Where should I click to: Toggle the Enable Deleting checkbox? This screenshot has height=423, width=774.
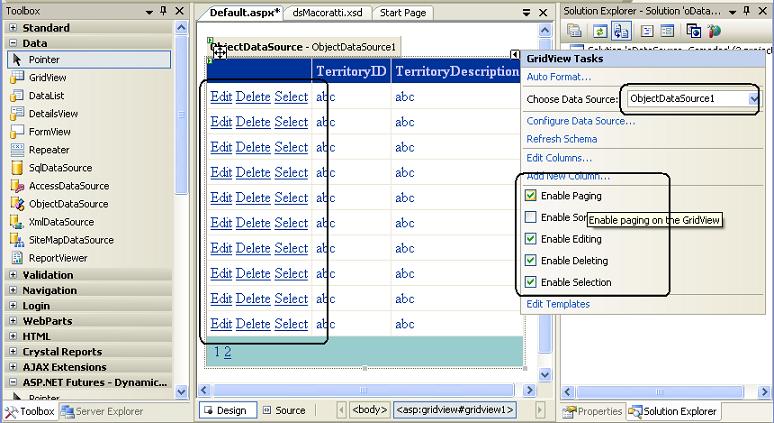[x=531, y=261]
